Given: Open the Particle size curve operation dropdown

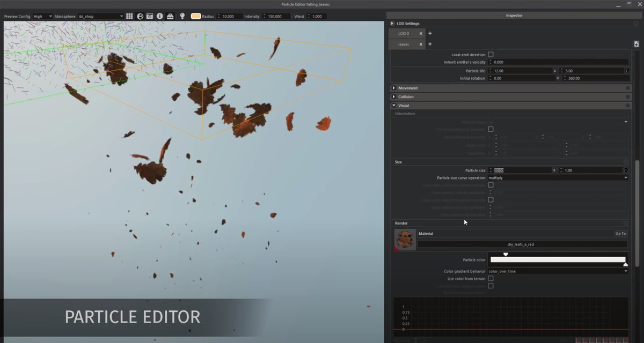Looking at the screenshot, I should (x=557, y=177).
